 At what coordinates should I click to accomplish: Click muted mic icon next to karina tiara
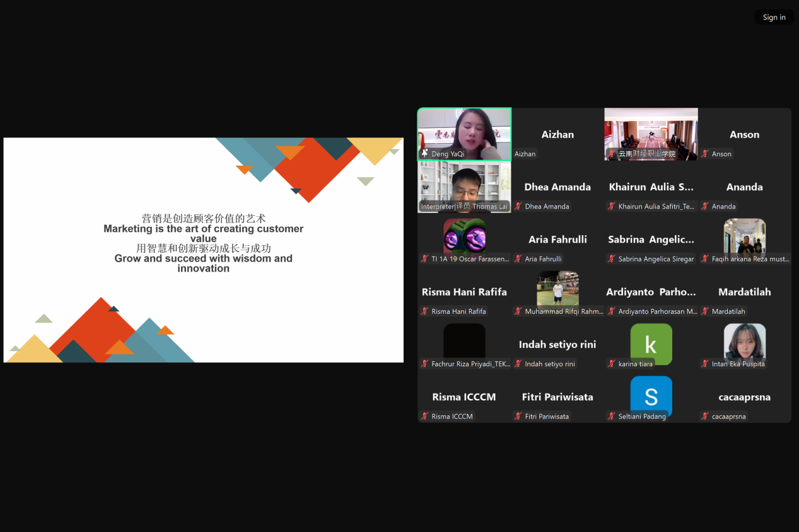(612, 364)
